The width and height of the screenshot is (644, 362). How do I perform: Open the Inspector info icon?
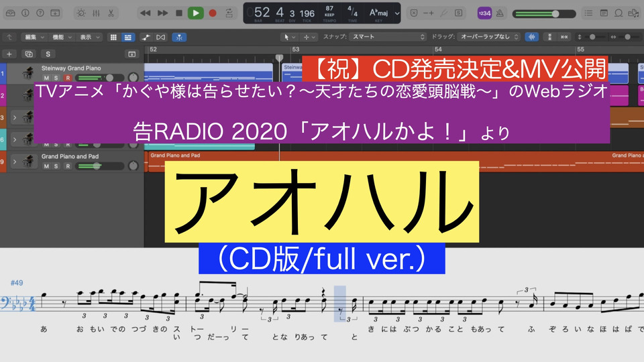(x=25, y=13)
